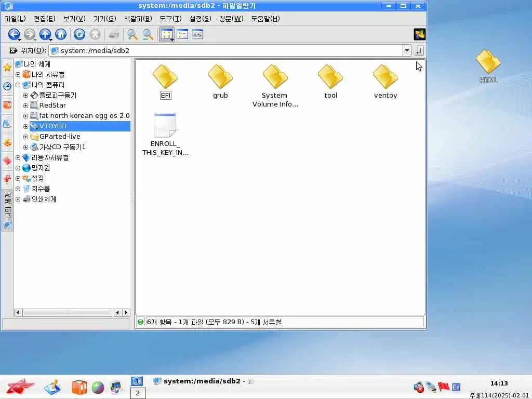Open the History clock sidebar tab
The height and width of the screenshot is (399, 532).
pyautogui.click(x=7, y=86)
